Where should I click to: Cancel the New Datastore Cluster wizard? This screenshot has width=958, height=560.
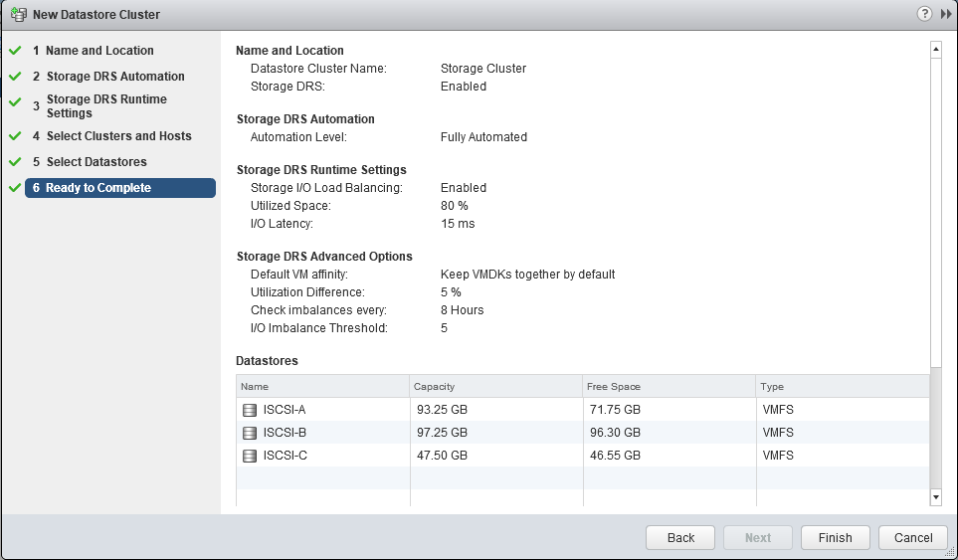[912, 538]
